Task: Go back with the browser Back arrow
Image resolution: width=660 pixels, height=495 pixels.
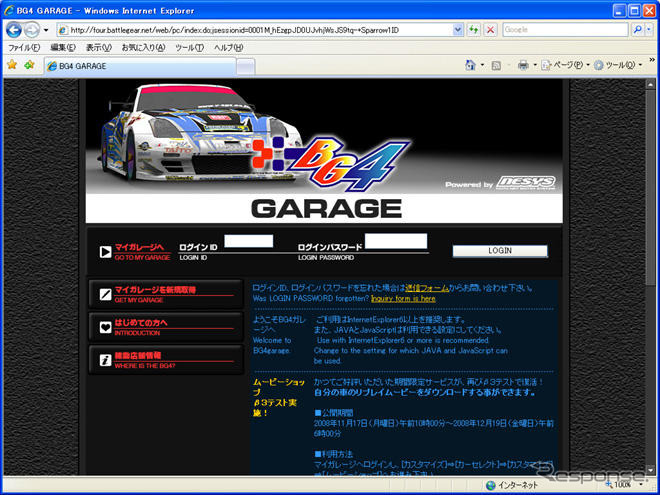Action: pyautogui.click(x=13, y=30)
